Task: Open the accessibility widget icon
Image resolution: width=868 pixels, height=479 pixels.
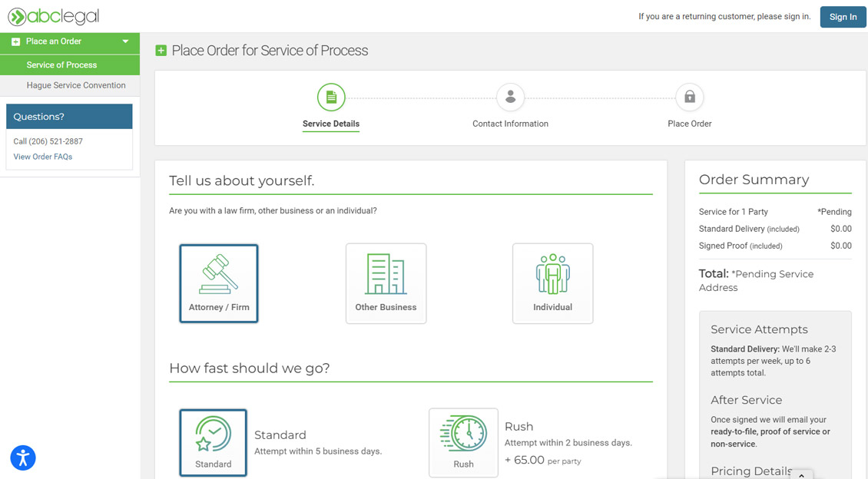Action: 23,458
